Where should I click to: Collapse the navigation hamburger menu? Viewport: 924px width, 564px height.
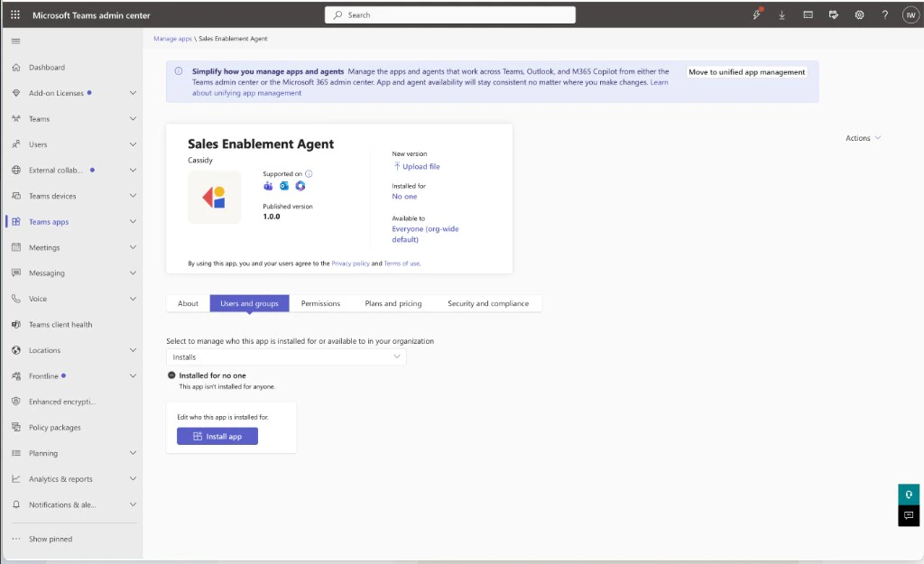point(16,41)
